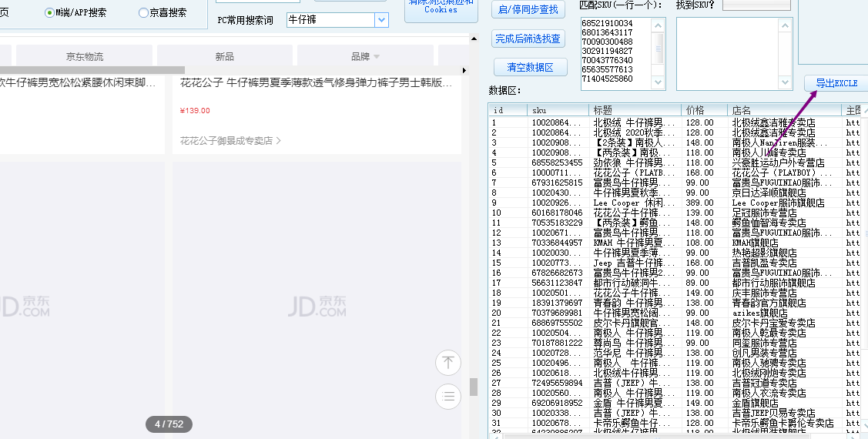
Task: Click the empty found-SKU results box
Action: coord(727,54)
